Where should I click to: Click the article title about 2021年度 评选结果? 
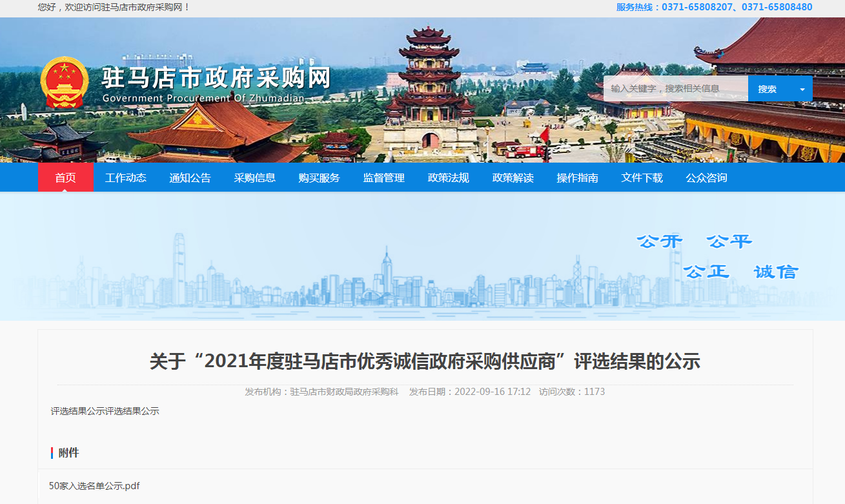pyautogui.click(x=425, y=361)
